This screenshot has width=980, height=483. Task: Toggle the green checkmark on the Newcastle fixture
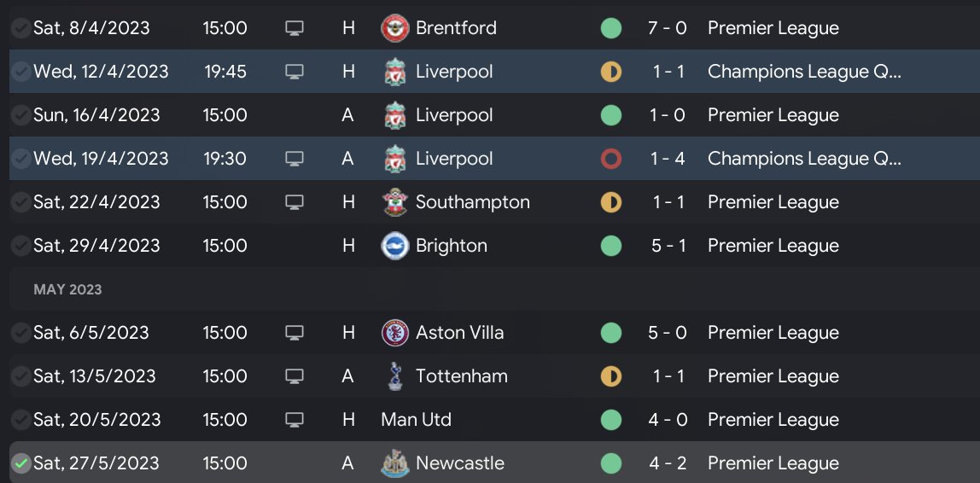click(20, 463)
